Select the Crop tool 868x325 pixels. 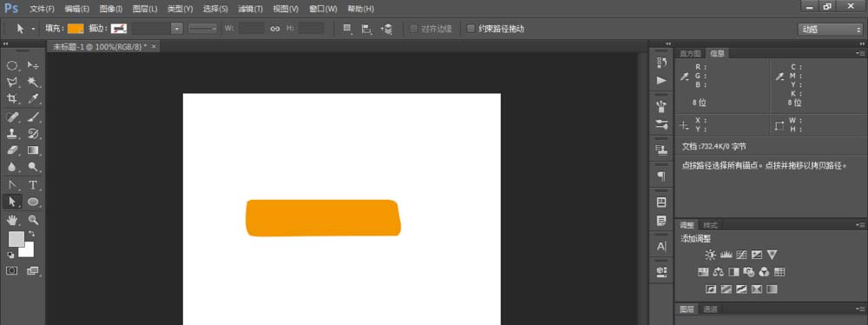click(11, 99)
